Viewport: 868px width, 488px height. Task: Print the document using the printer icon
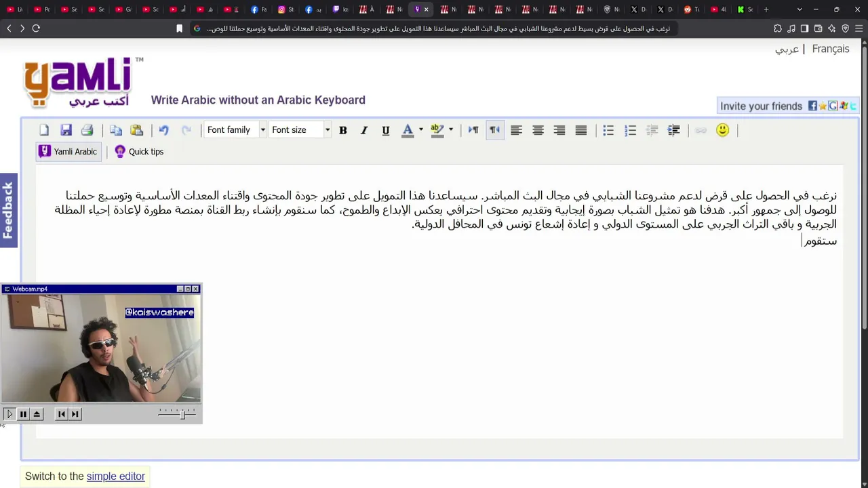click(87, 130)
